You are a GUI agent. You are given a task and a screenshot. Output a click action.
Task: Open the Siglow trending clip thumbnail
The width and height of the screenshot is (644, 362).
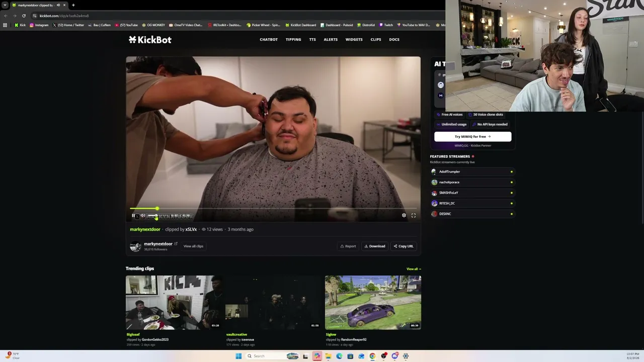373,302
